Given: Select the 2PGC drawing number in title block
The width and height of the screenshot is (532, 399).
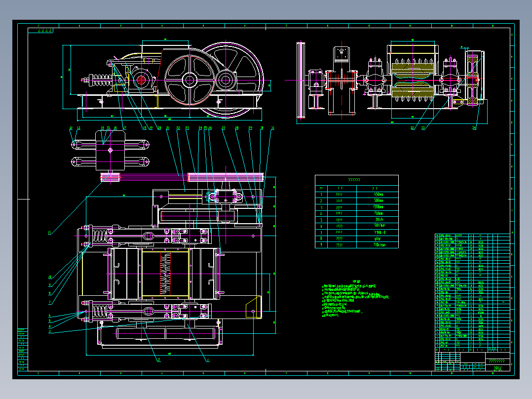Looking at the screenshot, I should 497,368.
